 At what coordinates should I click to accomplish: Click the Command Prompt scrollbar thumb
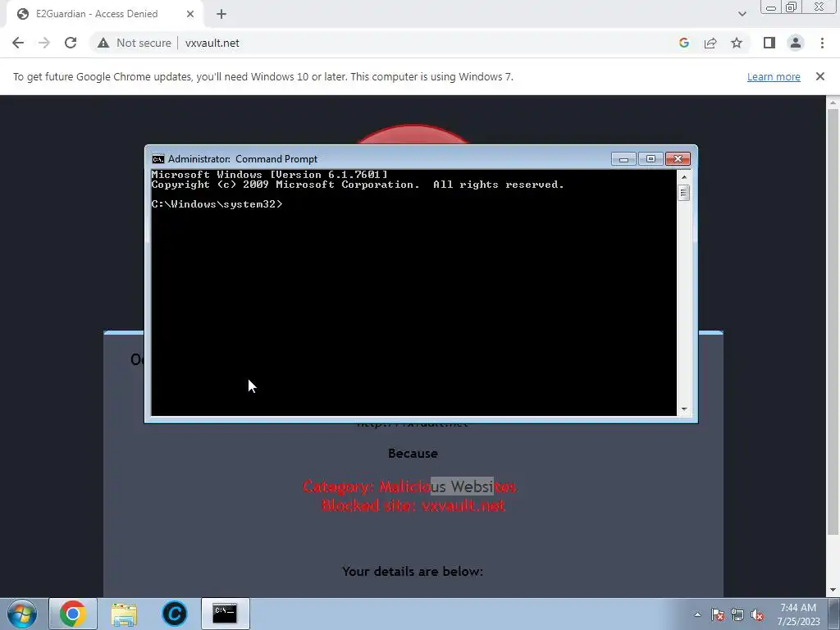(x=683, y=193)
